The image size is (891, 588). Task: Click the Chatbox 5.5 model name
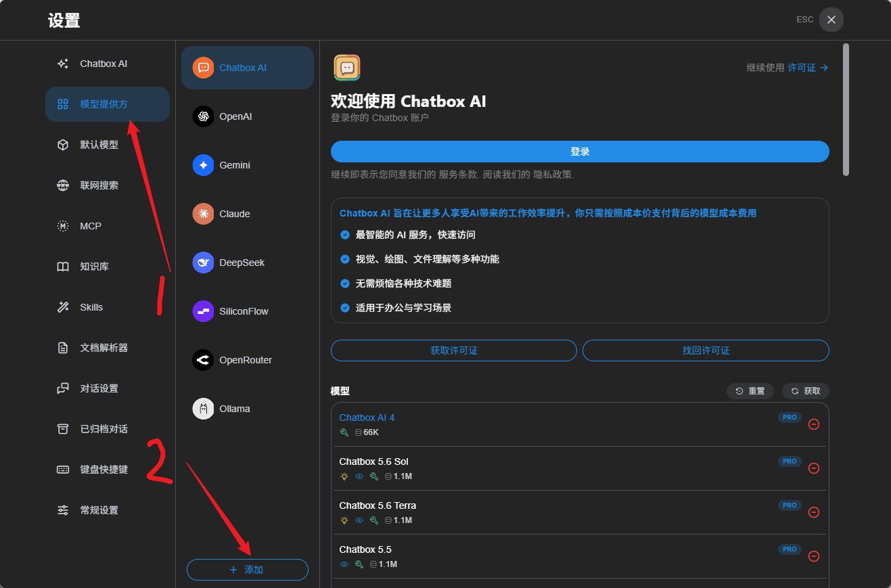click(365, 549)
